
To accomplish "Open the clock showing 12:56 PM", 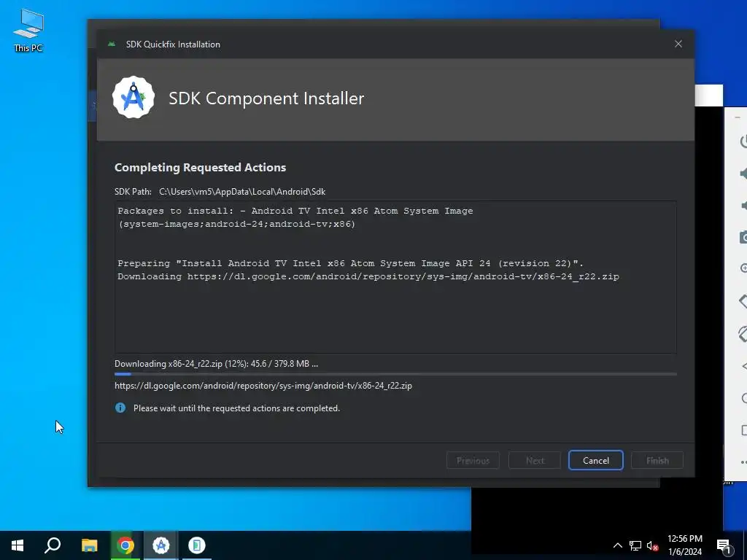I will (x=684, y=545).
